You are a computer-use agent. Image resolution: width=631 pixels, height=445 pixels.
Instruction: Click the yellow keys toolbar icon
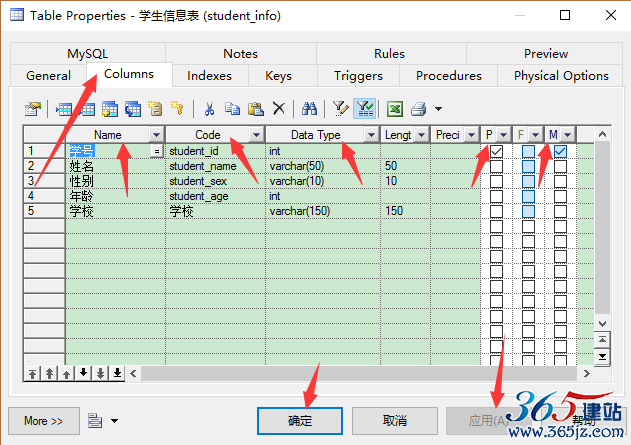pos(177,109)
